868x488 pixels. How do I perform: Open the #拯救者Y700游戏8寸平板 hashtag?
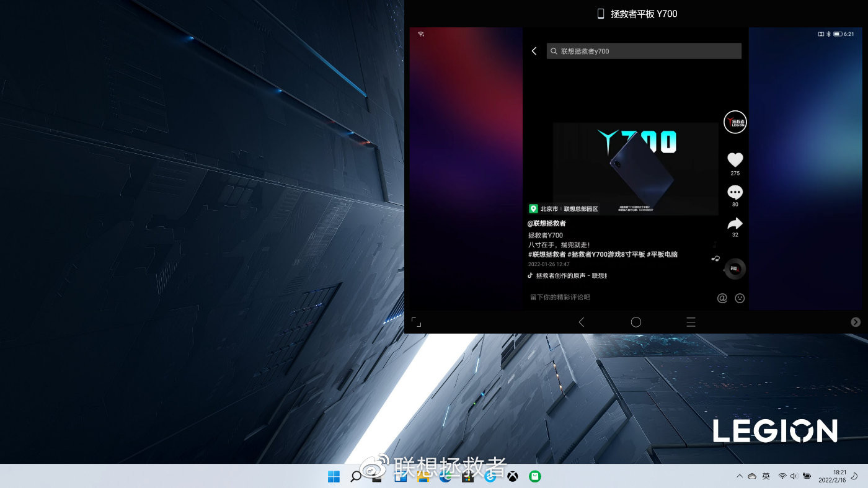pos(606,254)
